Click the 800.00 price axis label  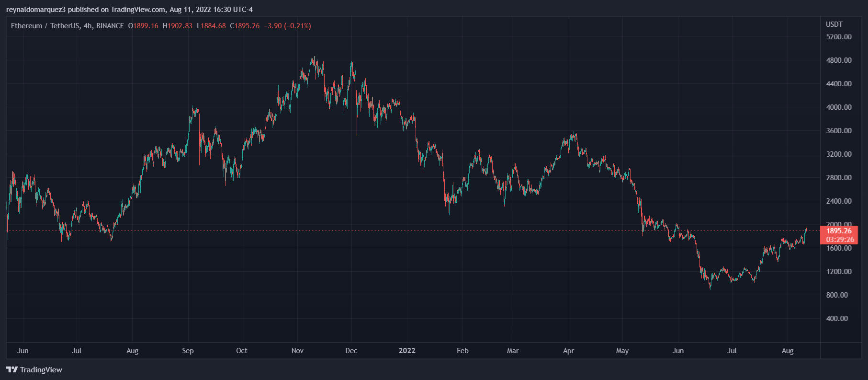click(837, 295)
